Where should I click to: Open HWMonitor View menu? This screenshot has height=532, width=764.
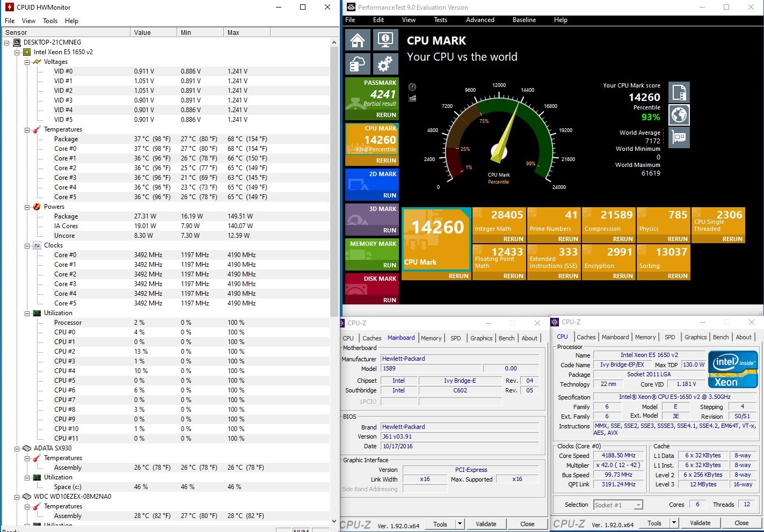[28, 21]
